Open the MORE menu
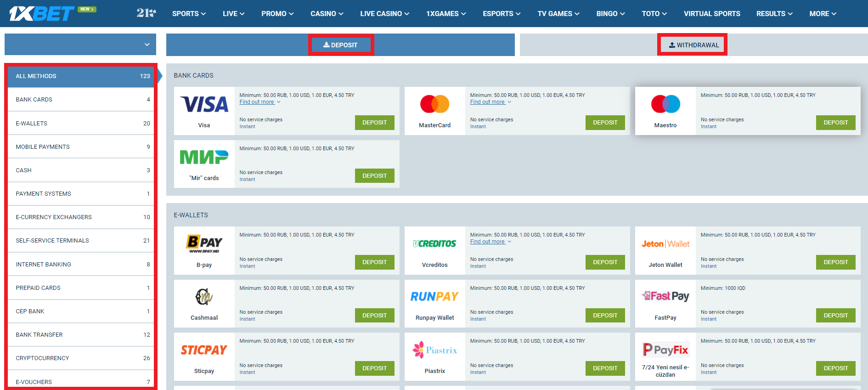 point(823,14)
